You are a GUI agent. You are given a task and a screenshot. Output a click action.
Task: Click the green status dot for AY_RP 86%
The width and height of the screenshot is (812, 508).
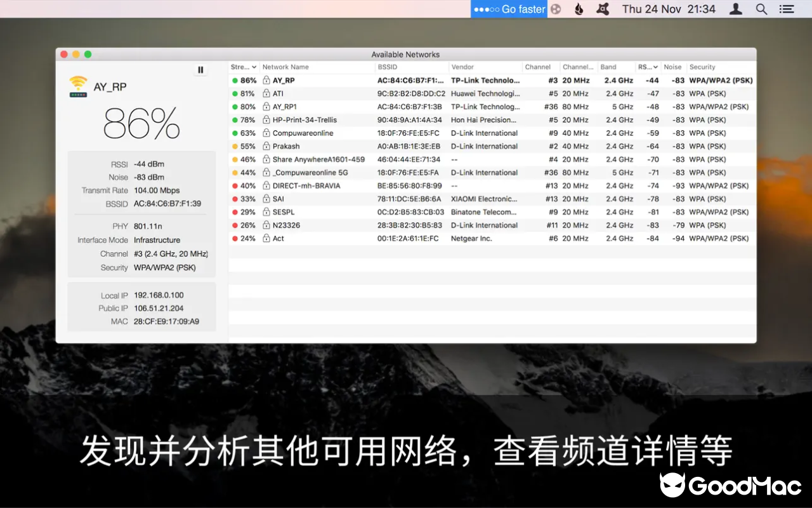235,81
